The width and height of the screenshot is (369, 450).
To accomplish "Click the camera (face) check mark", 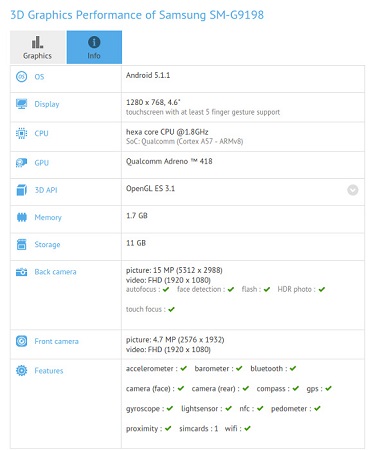I will pyautogui.click(x=181, y=388).
